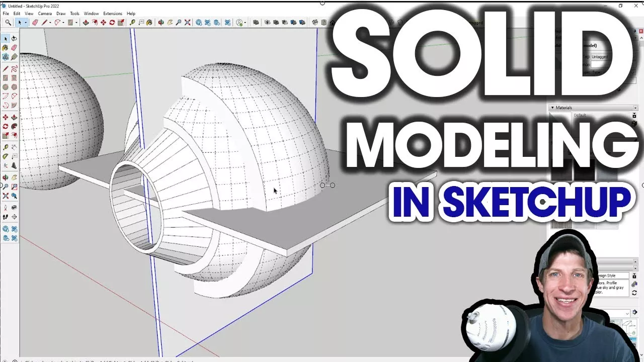Activate the Zoom Extents tool in top toolbar
Viewport: 644px width, 362px height.
(187, 22)
